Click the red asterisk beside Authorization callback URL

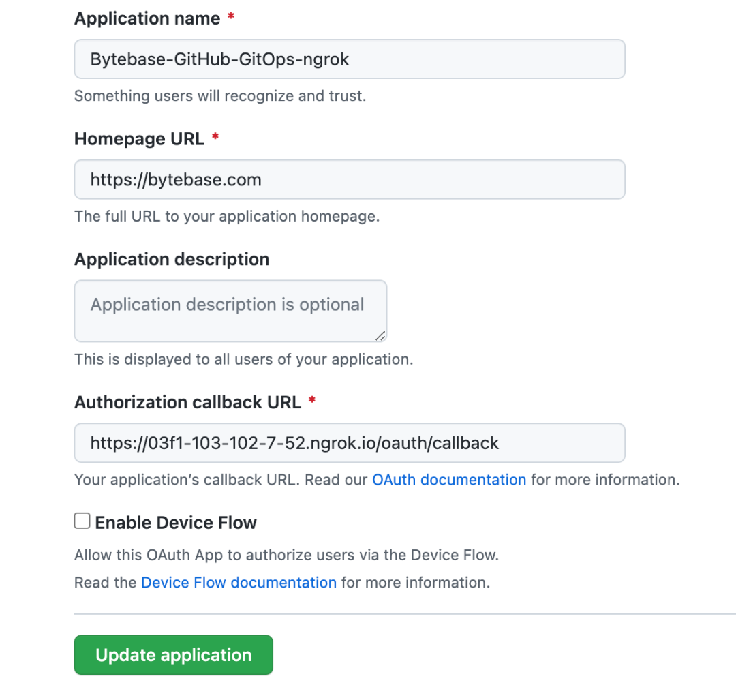(312, 401)
